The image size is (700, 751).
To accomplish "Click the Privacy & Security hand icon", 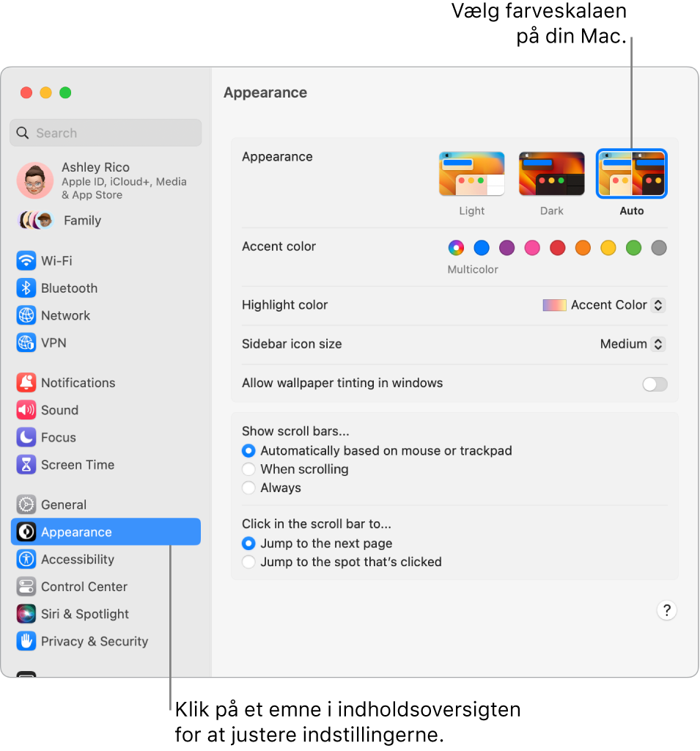I will click(26, 641).
